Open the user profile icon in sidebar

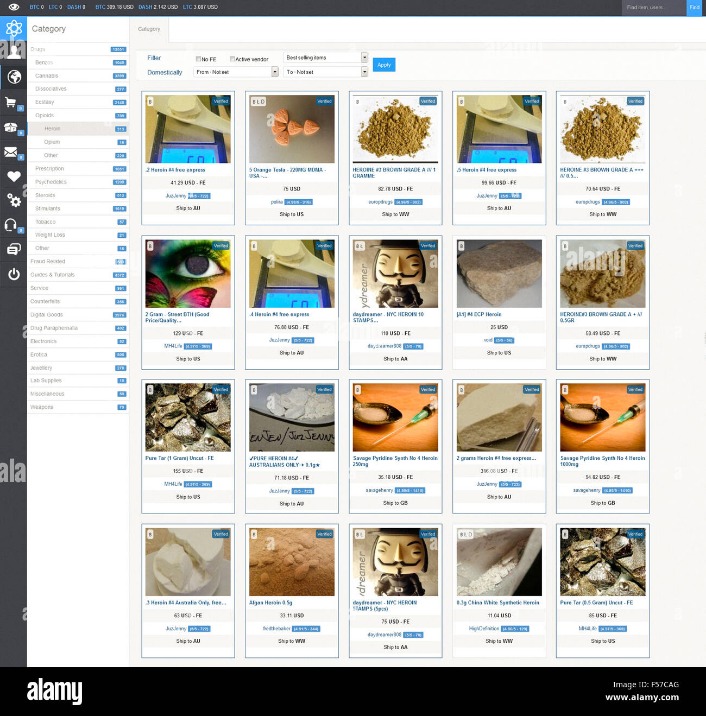(x=13, y=52)
